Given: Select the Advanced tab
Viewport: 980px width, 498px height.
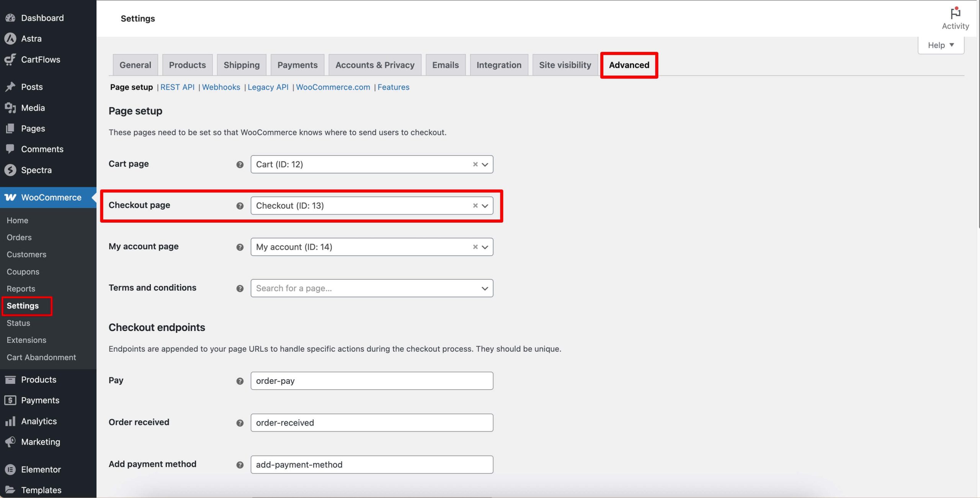Looking at the screenshot, I should [x=629, y=65].
